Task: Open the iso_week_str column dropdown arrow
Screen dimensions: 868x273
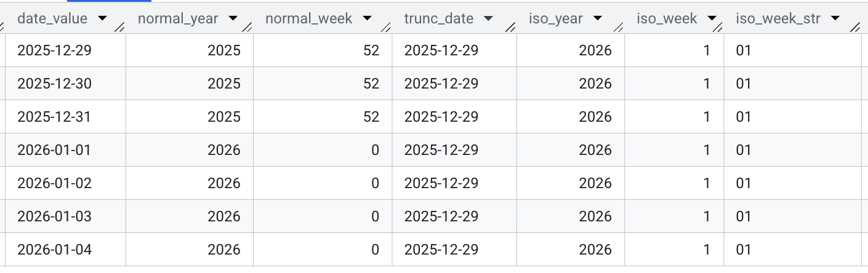Action: point(835,19)
